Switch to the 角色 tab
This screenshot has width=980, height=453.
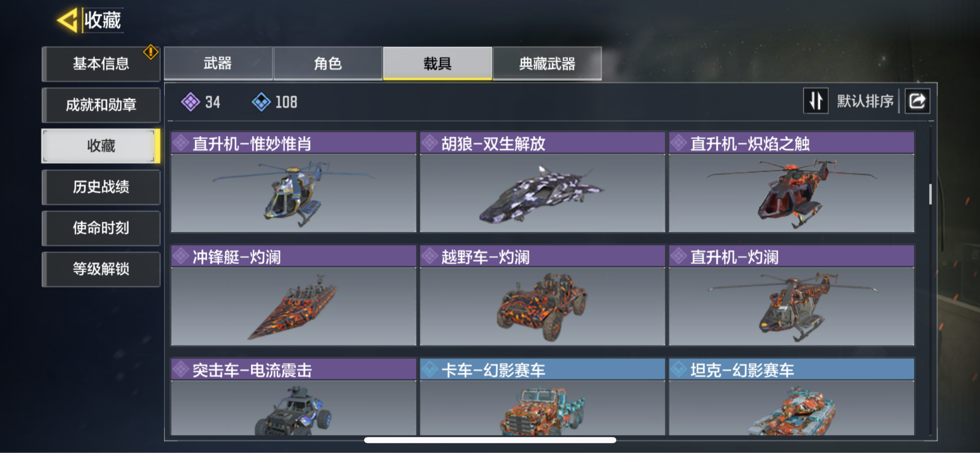click(x=328, y=63)
